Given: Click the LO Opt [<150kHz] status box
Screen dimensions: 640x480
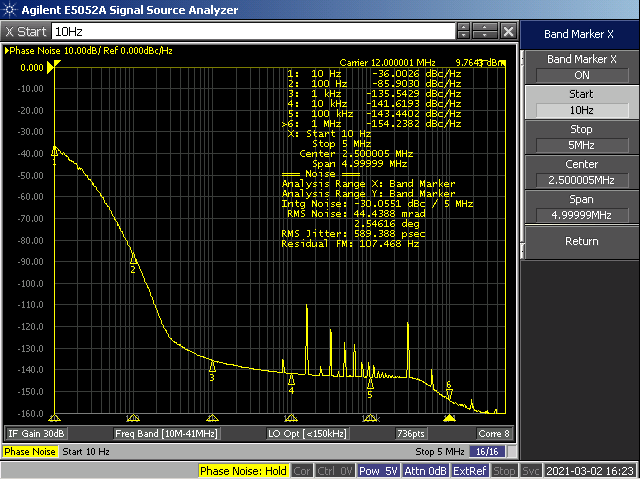Looking at the screenshot, I should coord(307,434).
